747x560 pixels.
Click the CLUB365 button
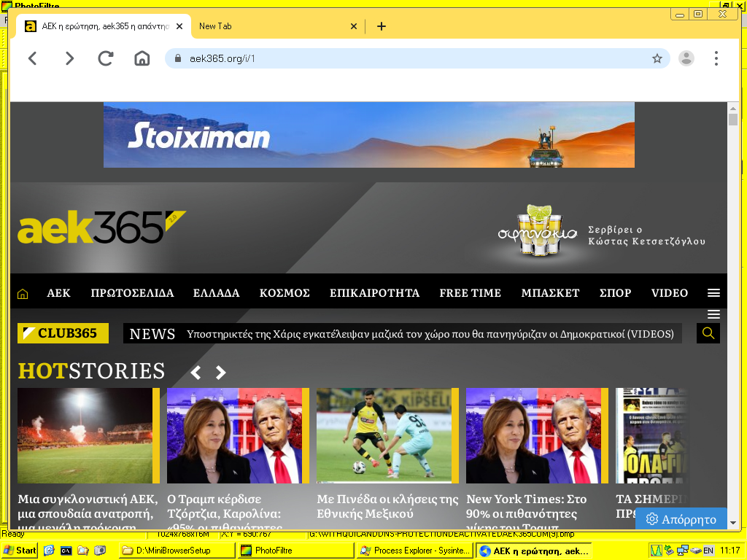(63, 333)
